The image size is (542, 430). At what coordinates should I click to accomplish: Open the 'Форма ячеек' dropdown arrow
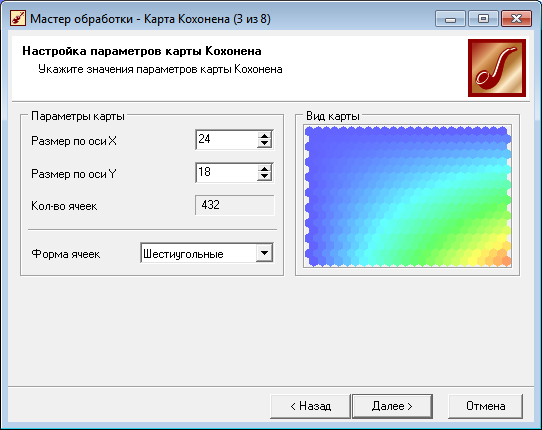click(264, 253)
